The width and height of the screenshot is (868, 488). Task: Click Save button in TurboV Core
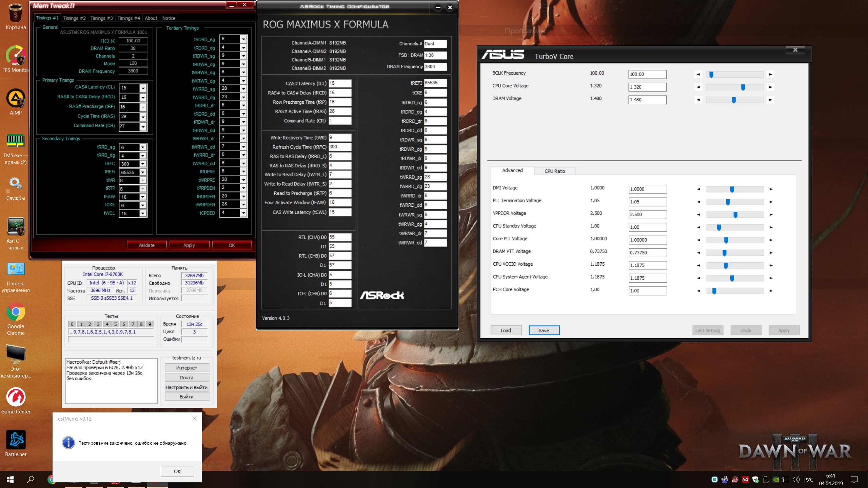point(544,330)
